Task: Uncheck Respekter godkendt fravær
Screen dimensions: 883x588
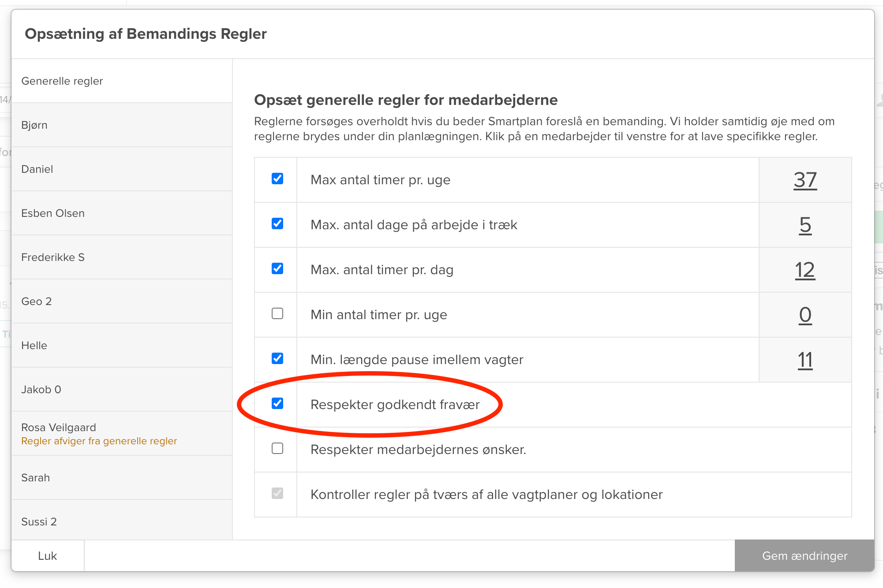Action: point(277,403)
